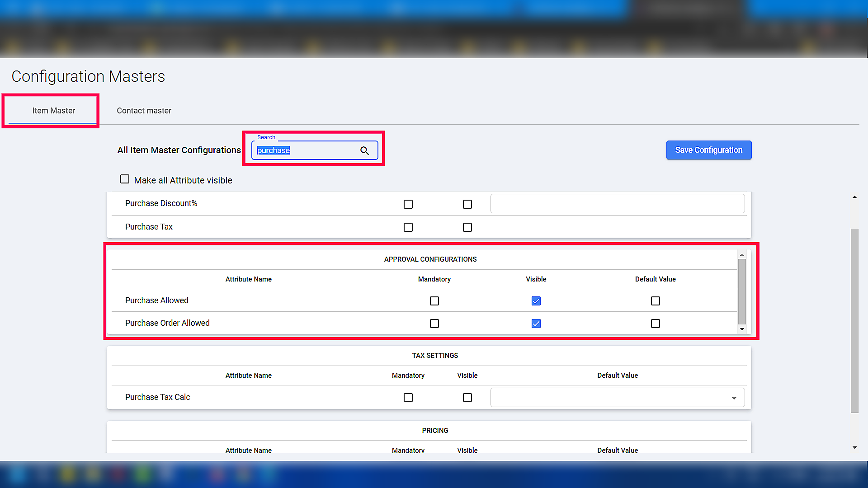Check Mandatory for Purchase Allowed
This screenshot has width=868, height=488.
coord(434,301)
